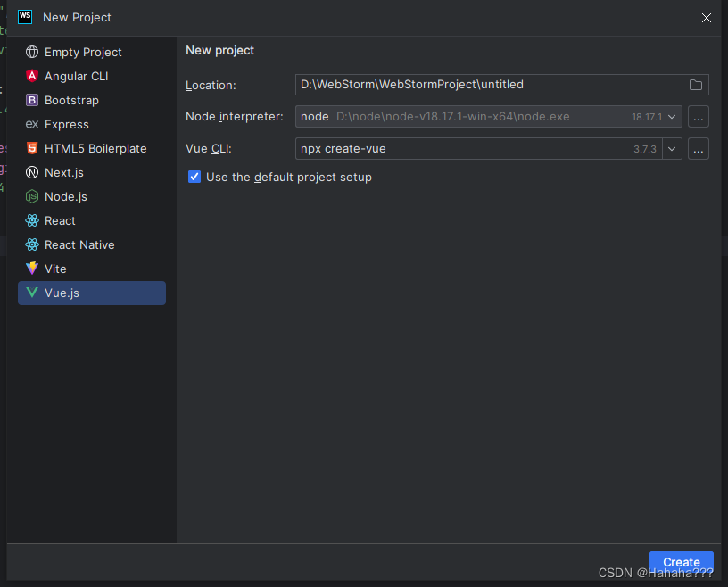Image resolution: width=728 pixels, height=587 pixels.
Task: Click the 18.17.1 version text
Action: (x=647, y=117)
